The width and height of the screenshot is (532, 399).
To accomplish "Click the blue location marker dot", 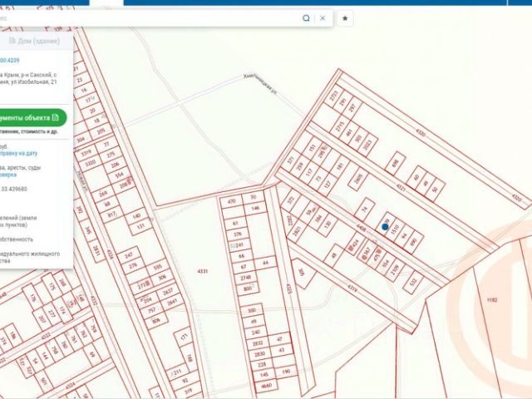I will coord(385,227).
